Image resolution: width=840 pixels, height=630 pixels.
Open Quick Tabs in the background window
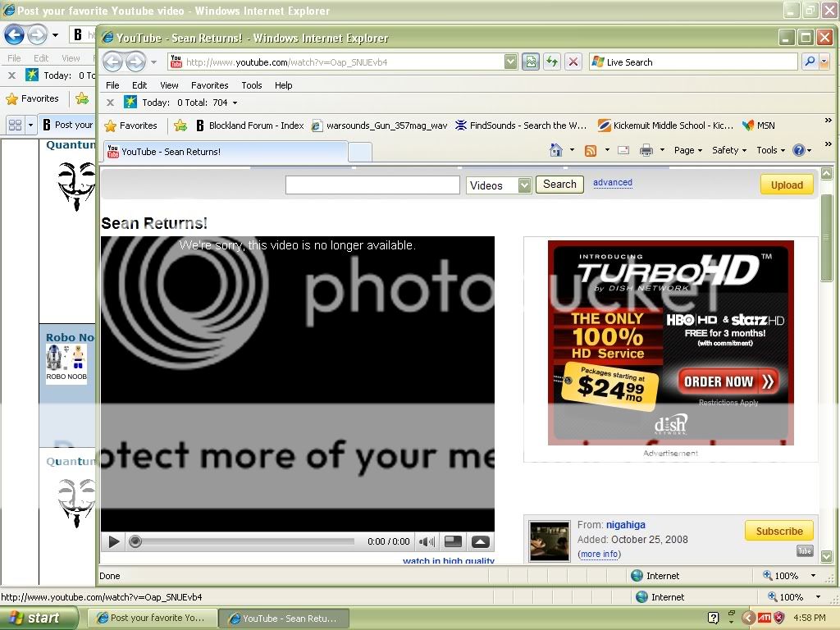tap(15, 125)
